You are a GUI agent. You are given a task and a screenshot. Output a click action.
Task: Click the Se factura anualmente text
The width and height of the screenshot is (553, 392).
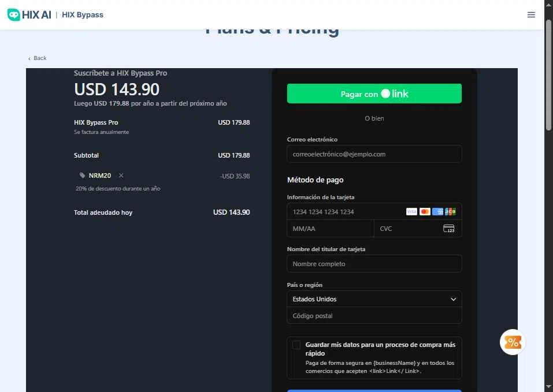click(101, 132)
